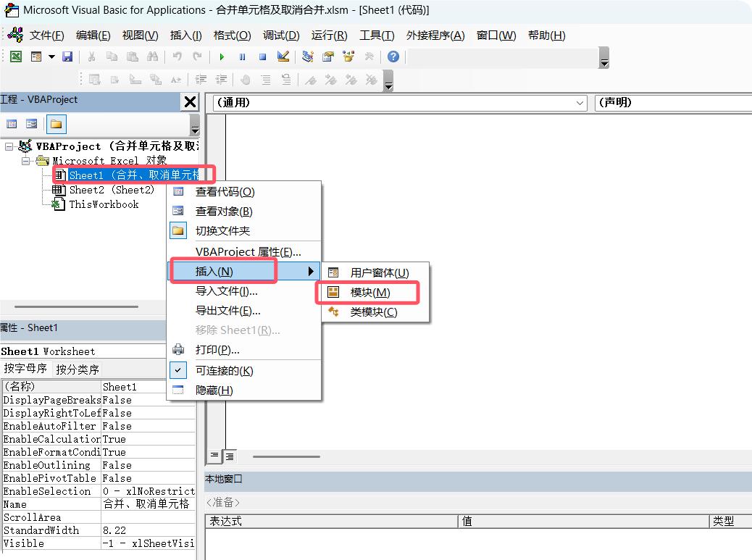Choose 隐藏(H) from context menu
The image size is (752, 560).
(243, 390)
